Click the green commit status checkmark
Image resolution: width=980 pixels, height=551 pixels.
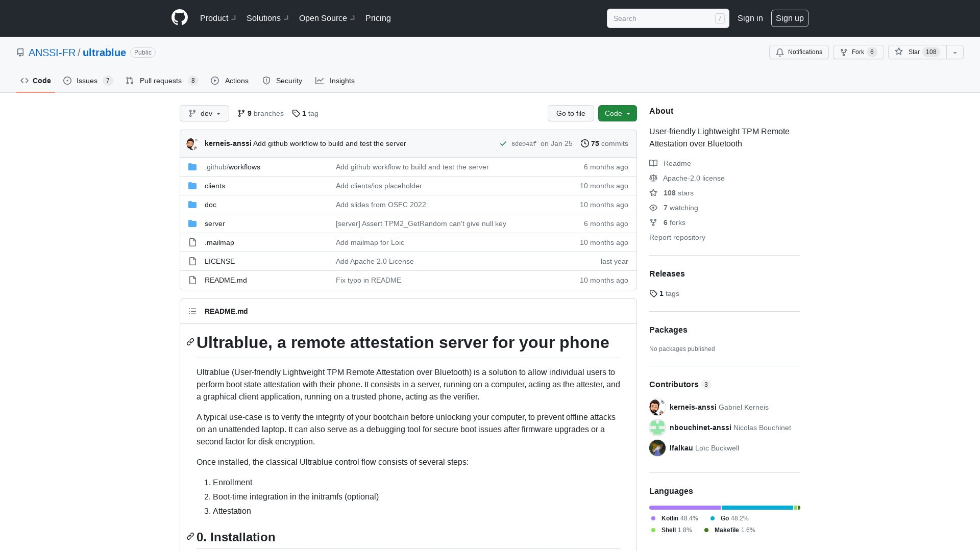pos(503,144)
